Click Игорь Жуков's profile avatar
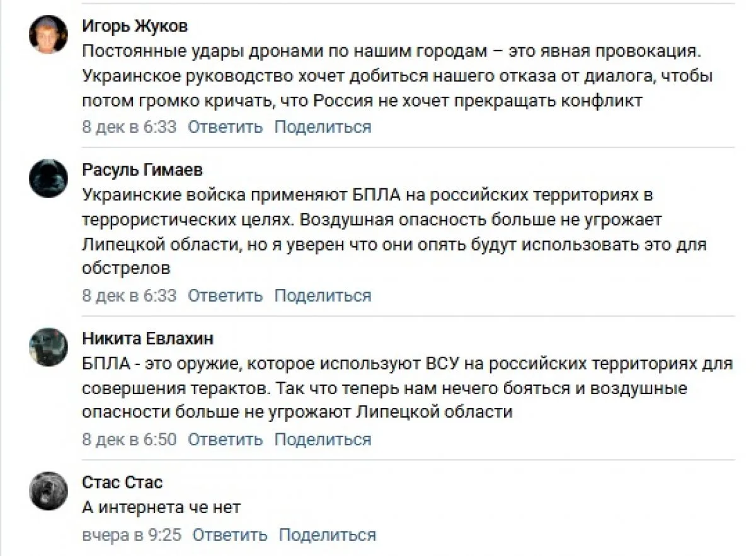Screen dimensions: 756x556 tap(48, 35)
